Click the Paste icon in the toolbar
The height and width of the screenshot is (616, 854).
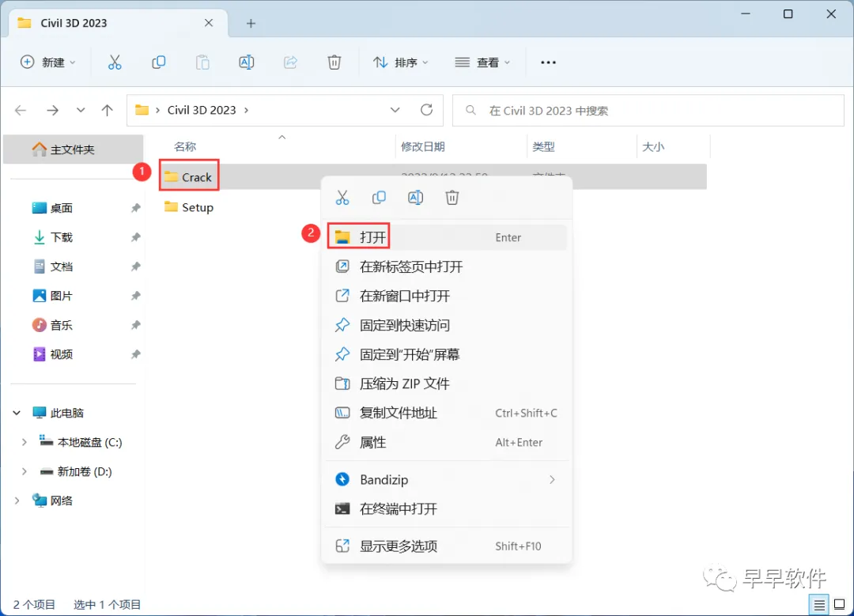point(202,62)
